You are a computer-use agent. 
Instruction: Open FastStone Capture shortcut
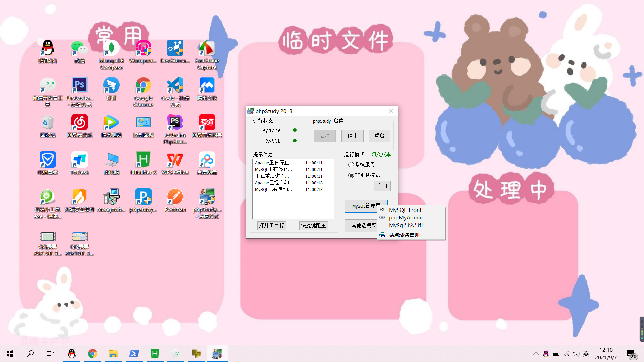click(x=207, y=55)
